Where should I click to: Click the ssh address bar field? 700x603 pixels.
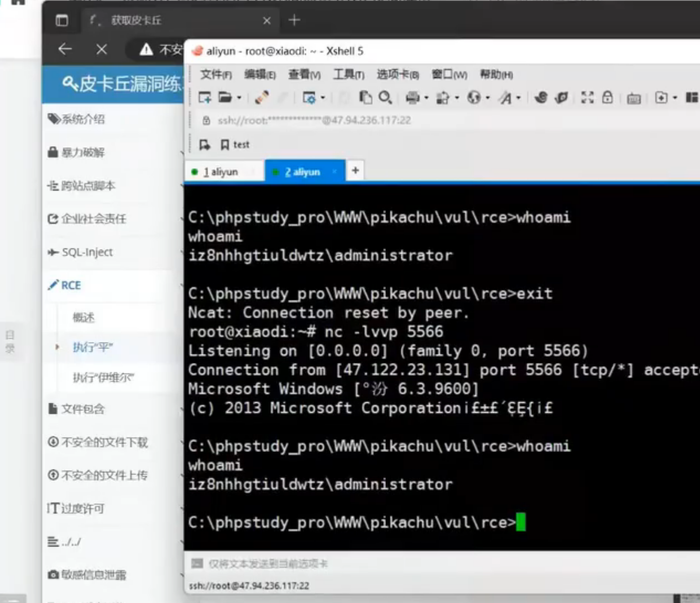(x=448, y=120)
